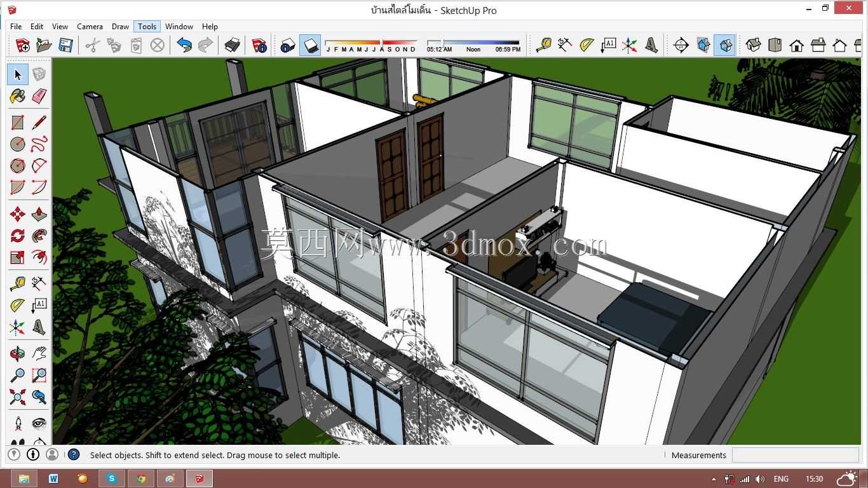Click the sign-in user status icon
868x488 pixels.
coord(52,454)
